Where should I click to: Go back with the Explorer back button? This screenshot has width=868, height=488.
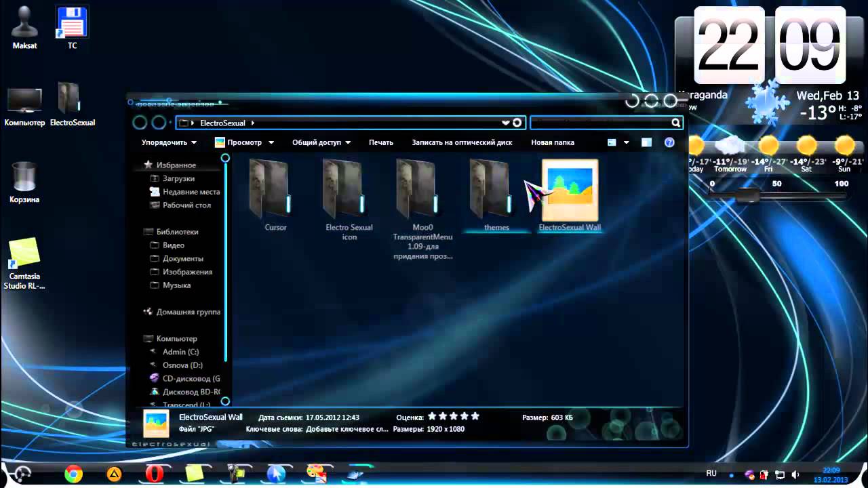click(140, 123)
